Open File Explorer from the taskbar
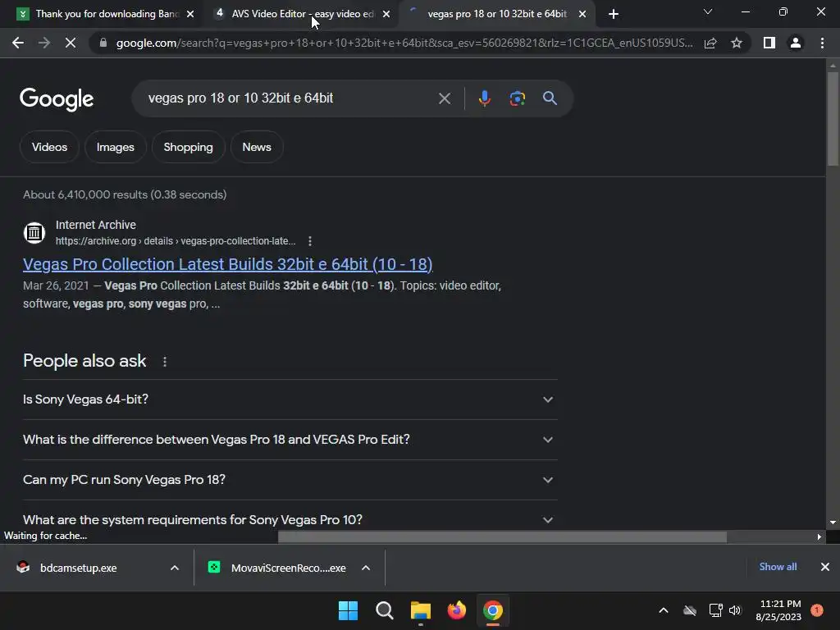Viewport: 840px width, 630px height. tap(421, 610)
